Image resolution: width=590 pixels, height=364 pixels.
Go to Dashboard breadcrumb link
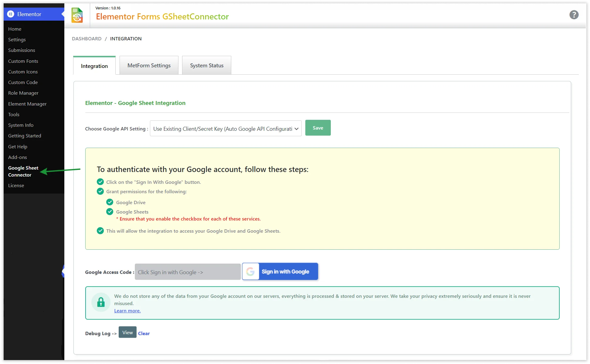(x=86, y=39)
